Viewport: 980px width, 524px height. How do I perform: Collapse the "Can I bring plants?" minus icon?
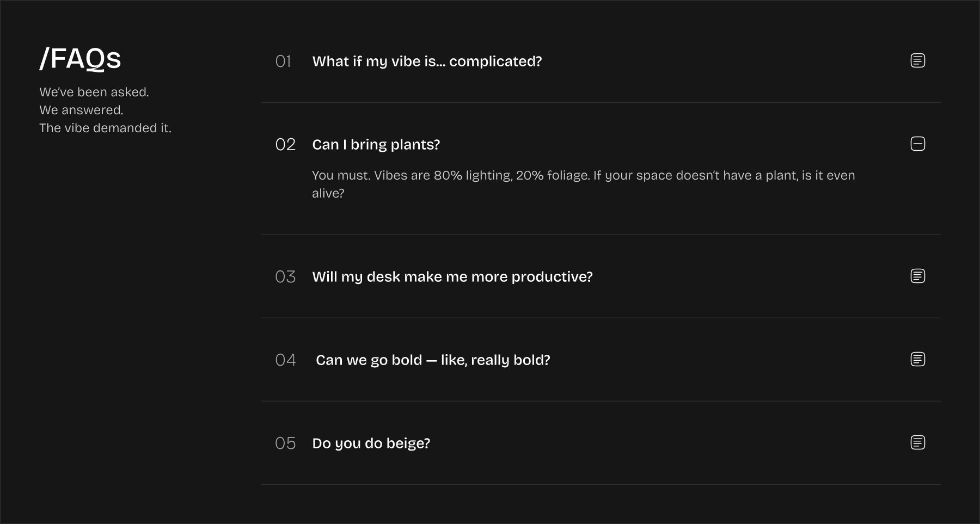coord(917,144)
